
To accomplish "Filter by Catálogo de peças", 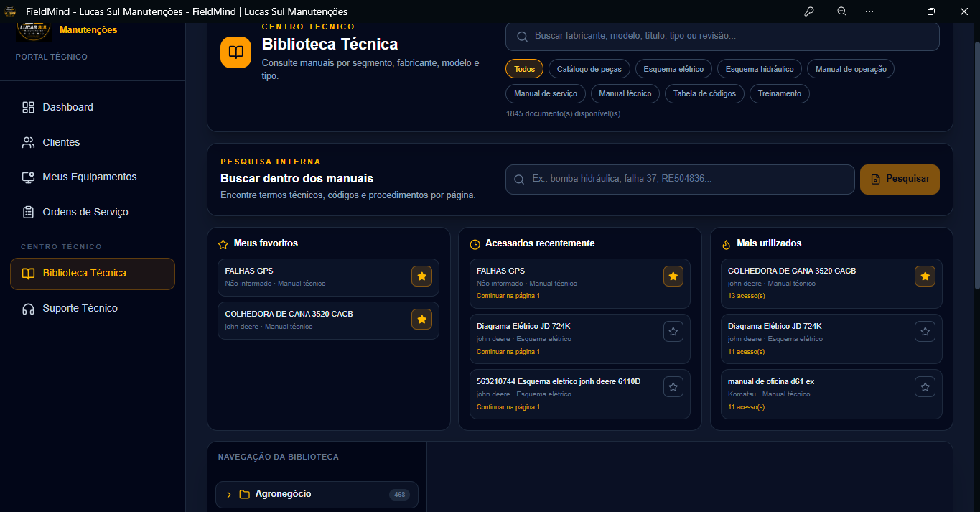I will tap(590, 69).
